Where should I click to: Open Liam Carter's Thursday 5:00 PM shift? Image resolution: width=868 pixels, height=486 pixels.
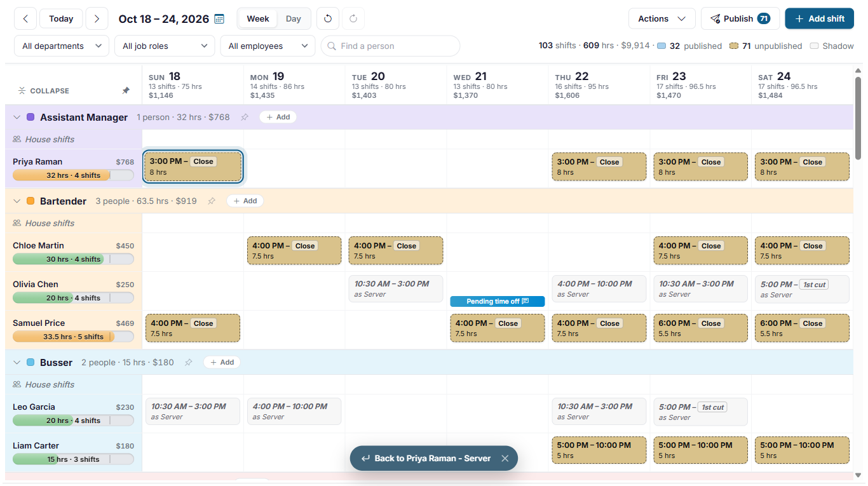click(599, 450)
